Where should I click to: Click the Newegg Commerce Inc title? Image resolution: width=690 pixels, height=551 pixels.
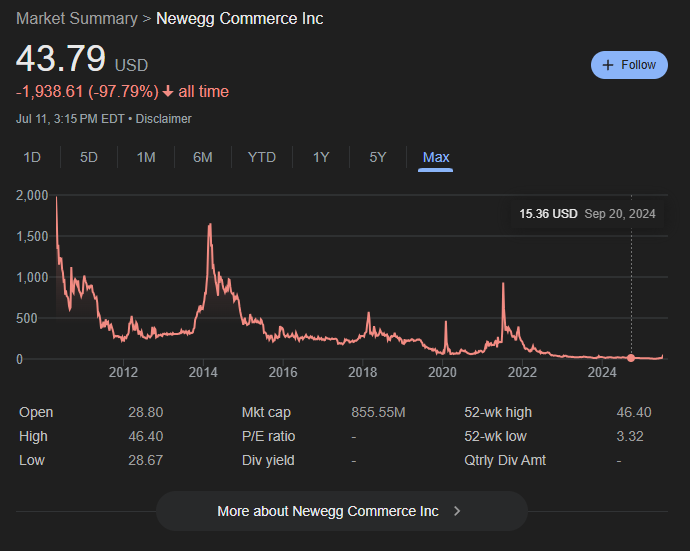[x=239, y=18]
